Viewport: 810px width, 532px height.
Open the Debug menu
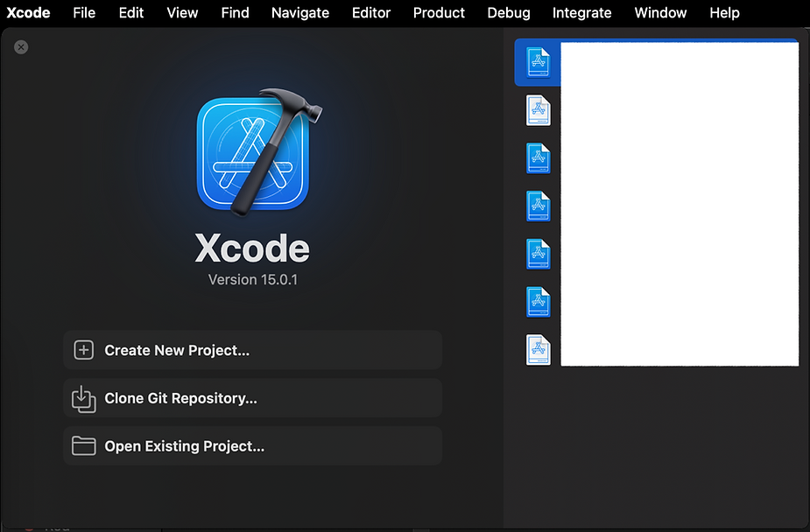pyautogui.click(x=508, y=13)
